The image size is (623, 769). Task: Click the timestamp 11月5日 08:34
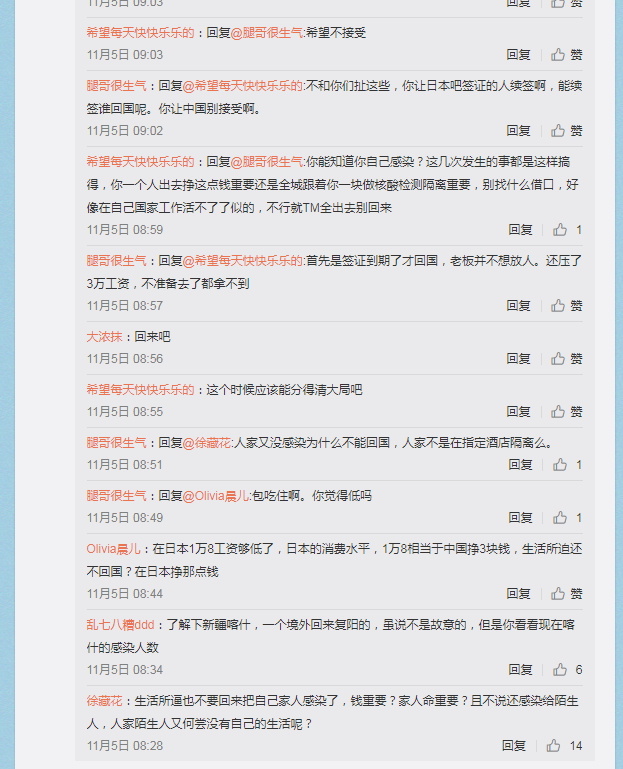(125, 669)
